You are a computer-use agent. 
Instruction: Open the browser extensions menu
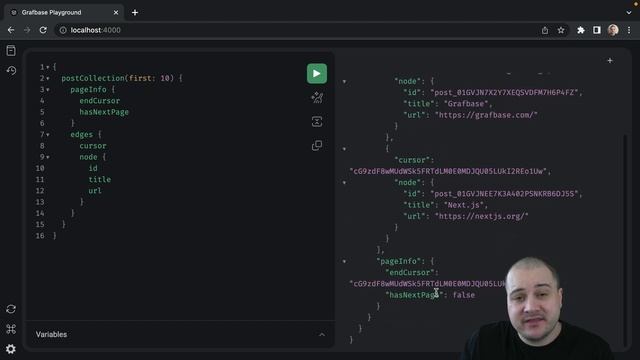click(580, 30)
